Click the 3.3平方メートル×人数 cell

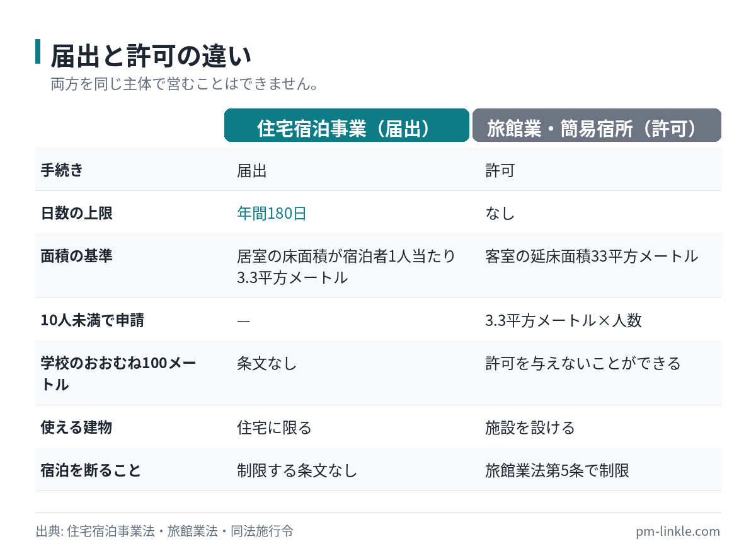pyautogui.click(x=563, y=320)
